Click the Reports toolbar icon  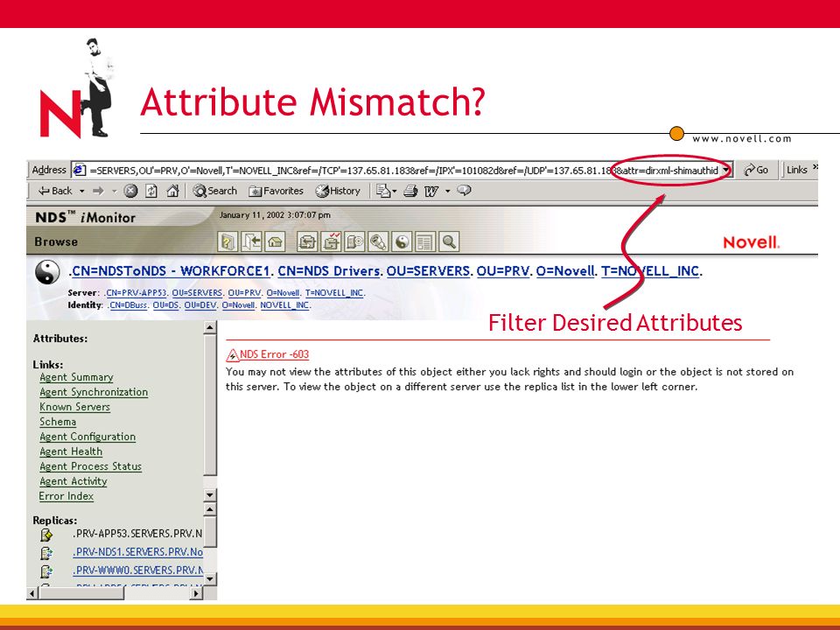pos(425,242)
